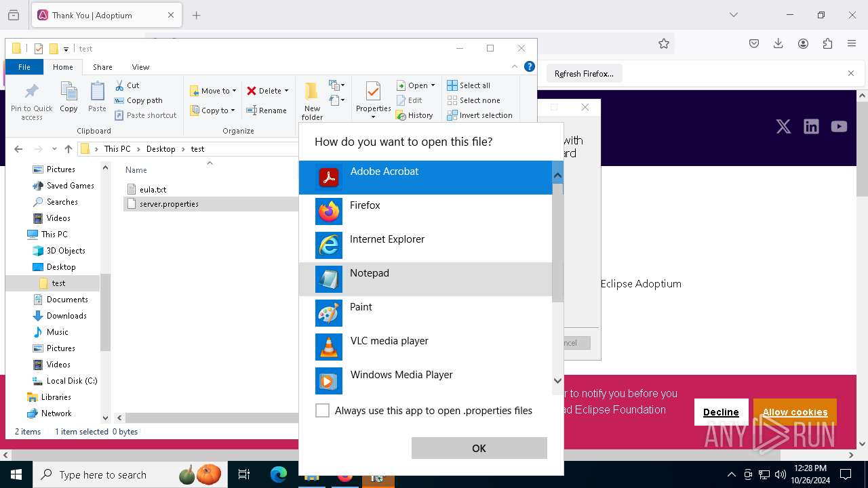This screenshot has height=488, width=868.
Task: Open File menu in Explorer
Action: click(24, 67)
